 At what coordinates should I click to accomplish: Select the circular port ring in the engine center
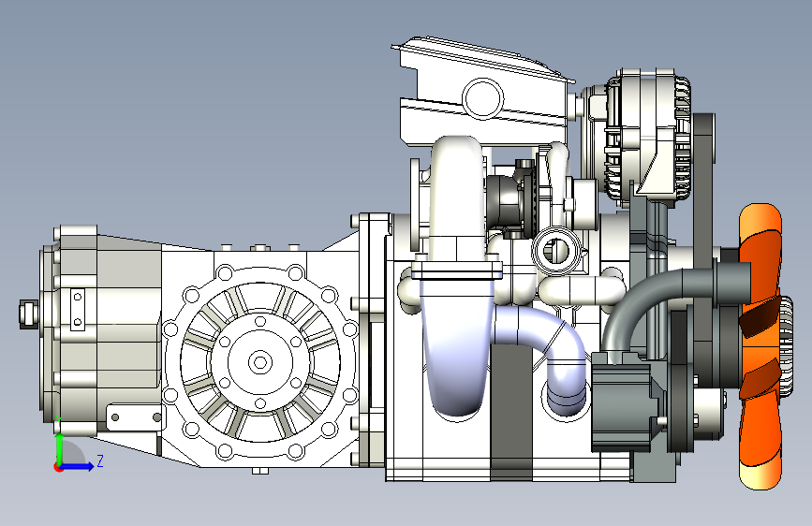point(555,251)
